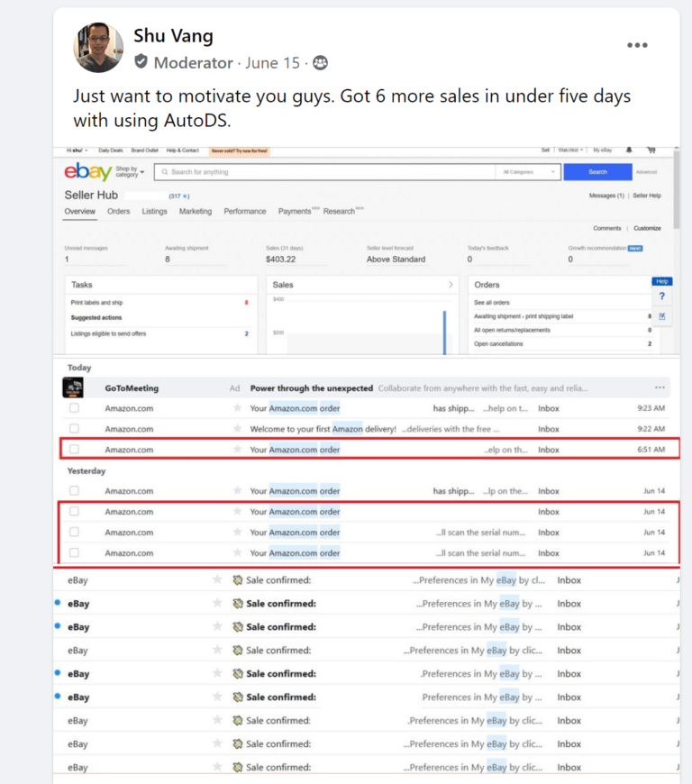Click the Moderator shield badge icon
This screenshot has width=692, height=784.
coord(141,61)
